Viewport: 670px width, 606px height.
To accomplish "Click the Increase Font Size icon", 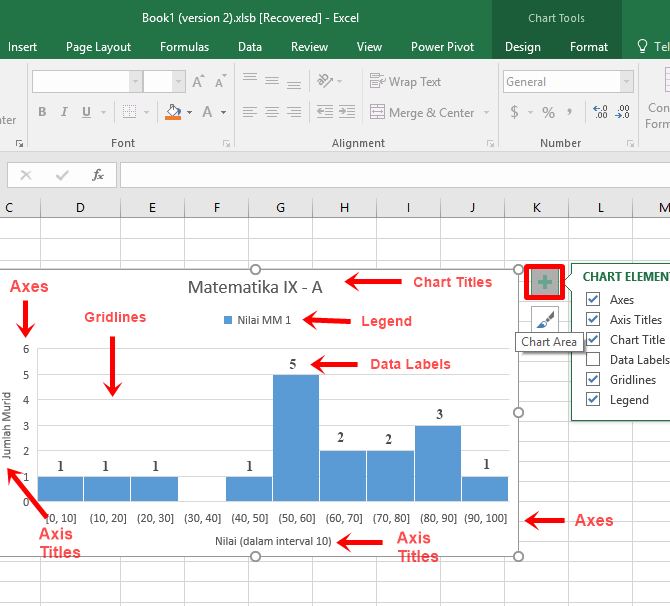I will [x=198, y=82].
